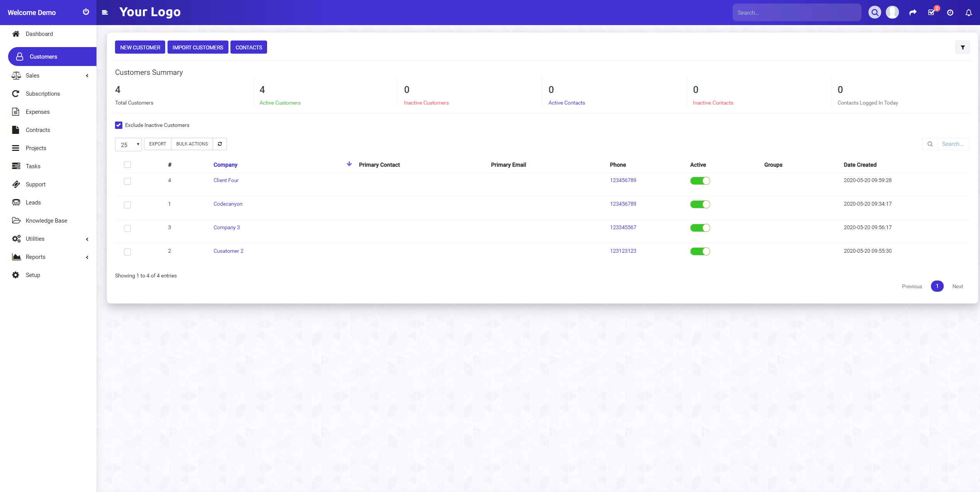Click the share arrow icon in header
The image size is (980, 492).
click(x=912, y=12)
